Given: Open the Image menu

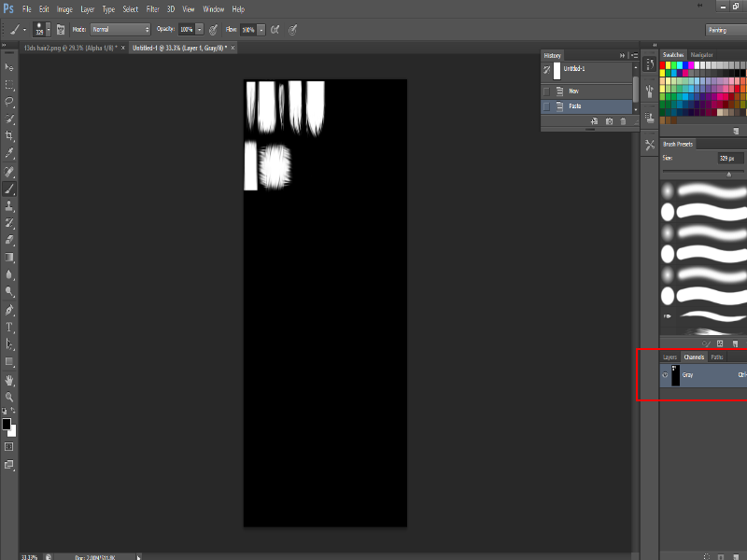Looking at the screenshot, I should [64, 9].
